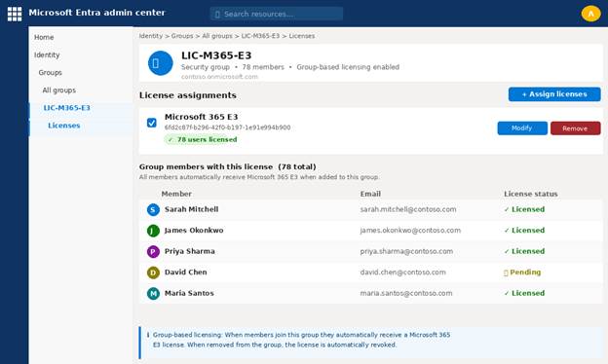Viewport: 608px width, 364px height.
Task: Open the app launcher grid icon
Action: [15, 14]
